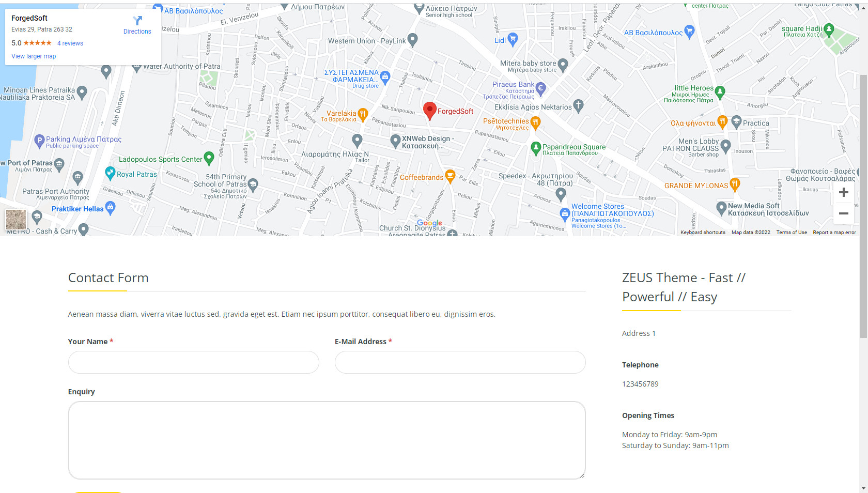
Task: Click the Report a map error link
Action: 834,233
